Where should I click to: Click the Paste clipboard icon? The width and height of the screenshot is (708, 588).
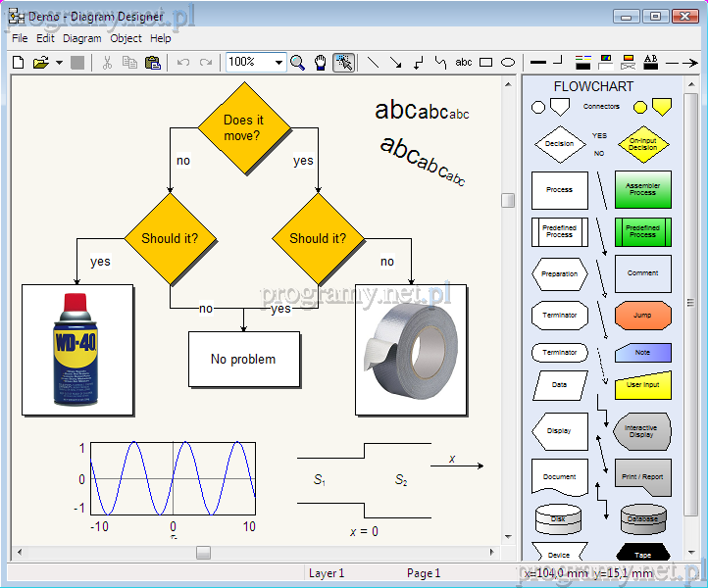pos(152,63)
